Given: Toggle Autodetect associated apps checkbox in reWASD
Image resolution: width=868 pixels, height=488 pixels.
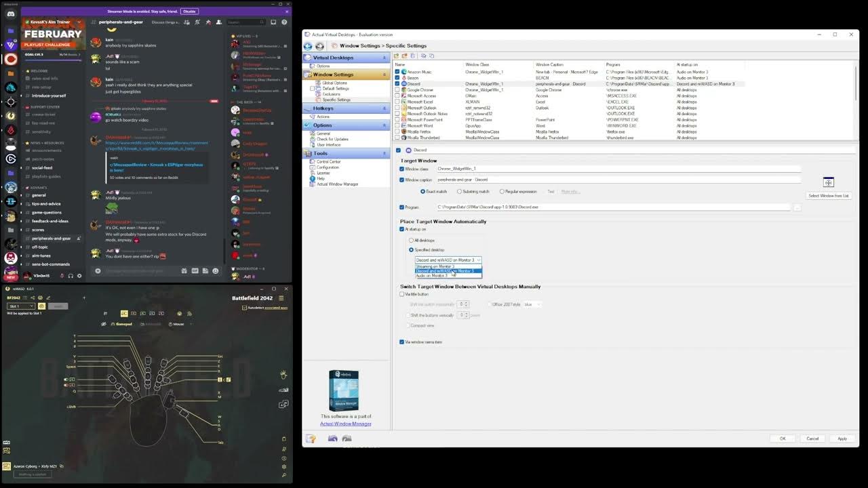Looking at the screenshot, I should pyautogui.click(x=245, y=308).
